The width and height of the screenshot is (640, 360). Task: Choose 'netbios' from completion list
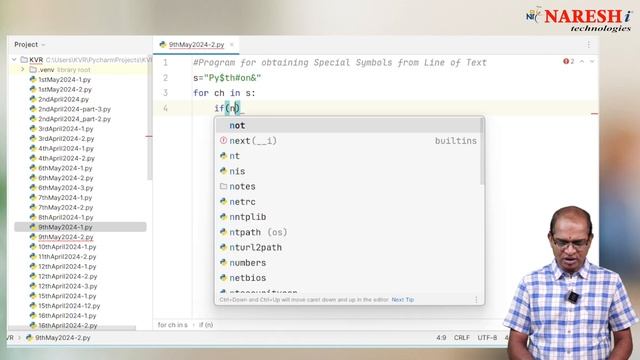(x=347, y=278)
